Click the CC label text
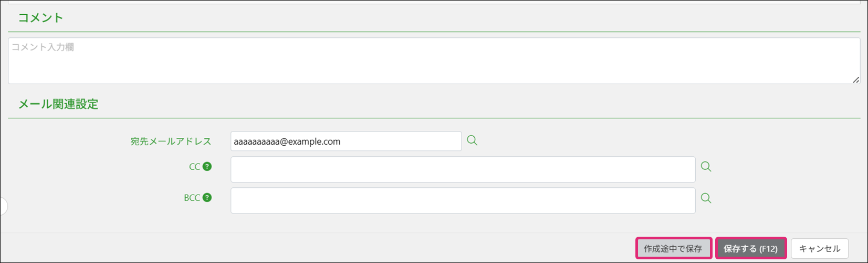 [194, 167]
